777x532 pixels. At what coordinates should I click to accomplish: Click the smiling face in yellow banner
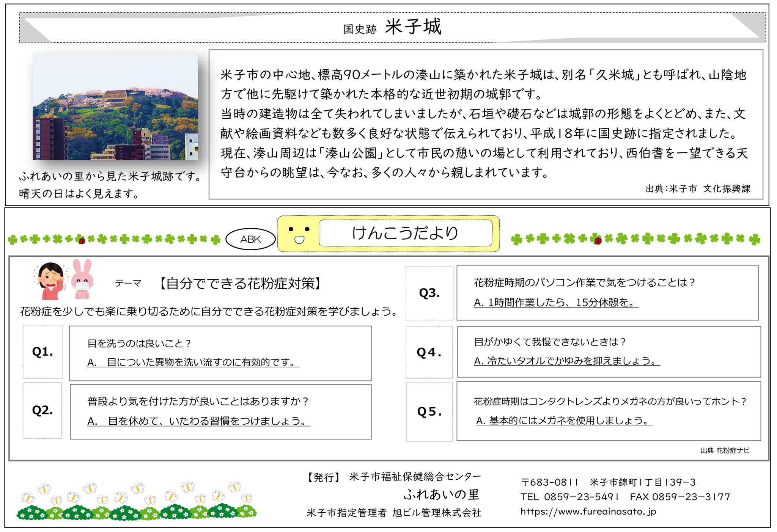299,235
